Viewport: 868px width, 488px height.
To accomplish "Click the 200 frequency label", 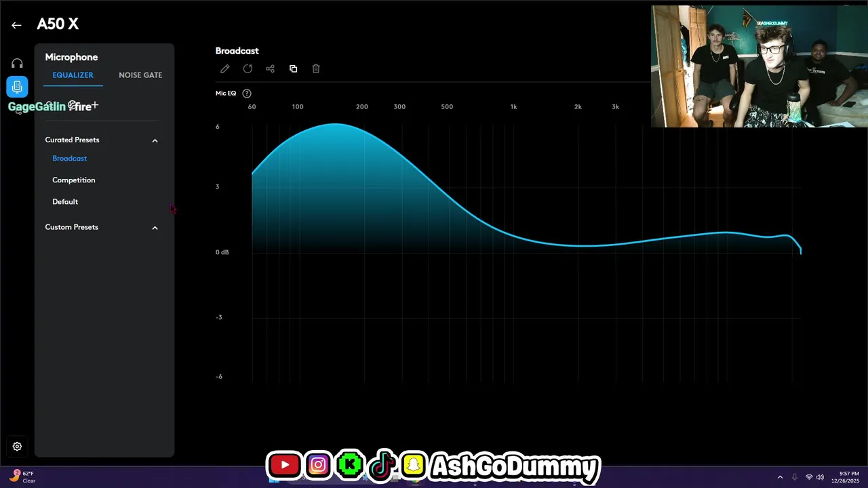I will click(362, 107).
